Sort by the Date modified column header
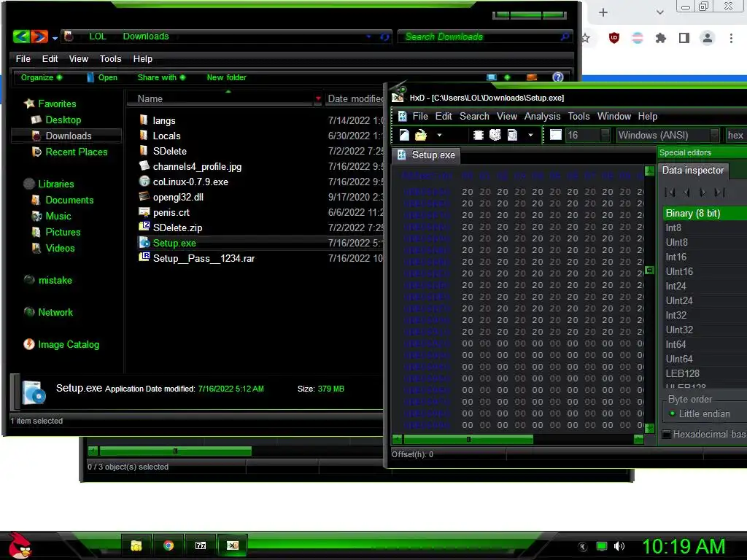The height and width of the screenshot is (560, 747). pyautogui.click(x=355, y=98)
